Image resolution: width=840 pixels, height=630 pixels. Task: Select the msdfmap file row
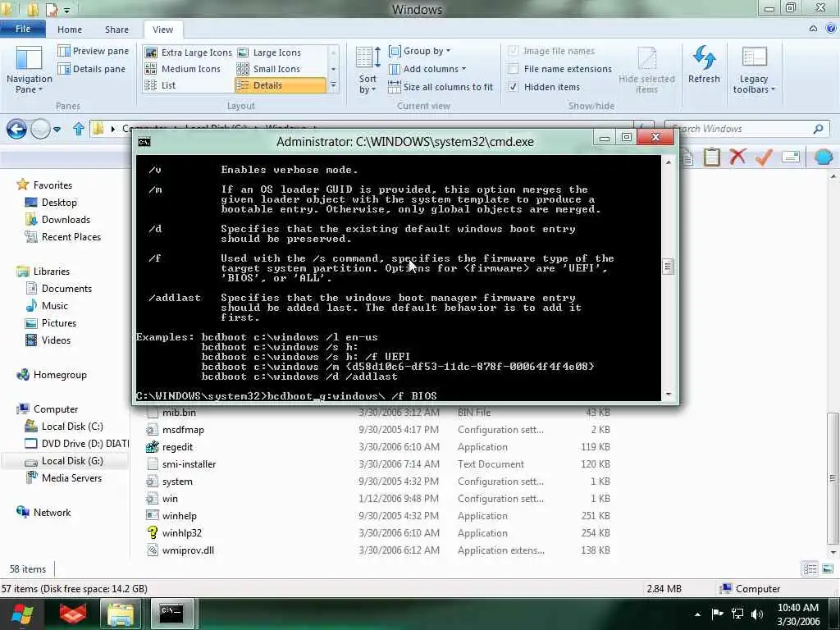[x=378, y=430]
